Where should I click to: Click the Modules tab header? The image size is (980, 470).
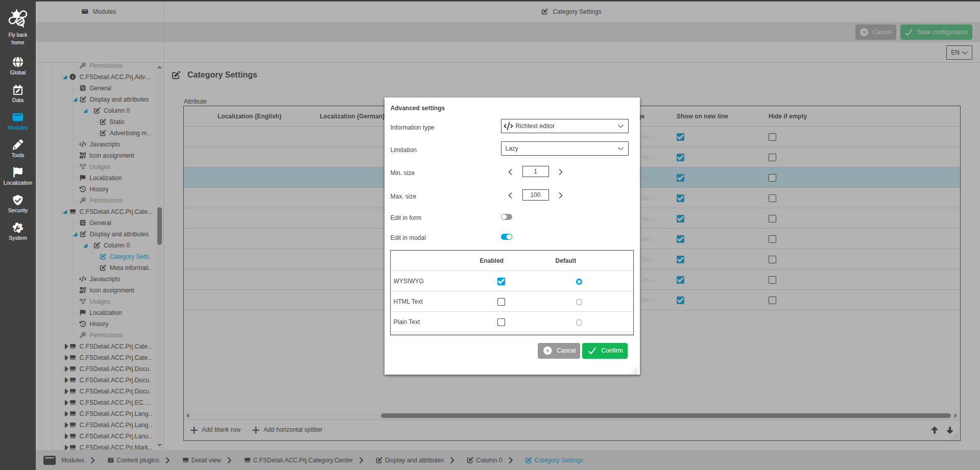click(100, 12)
